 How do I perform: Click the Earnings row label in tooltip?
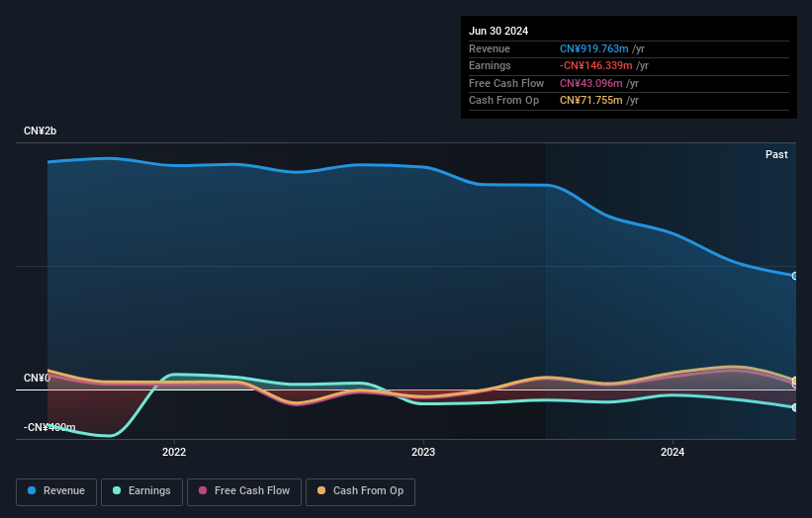click(x=490, y=65)
